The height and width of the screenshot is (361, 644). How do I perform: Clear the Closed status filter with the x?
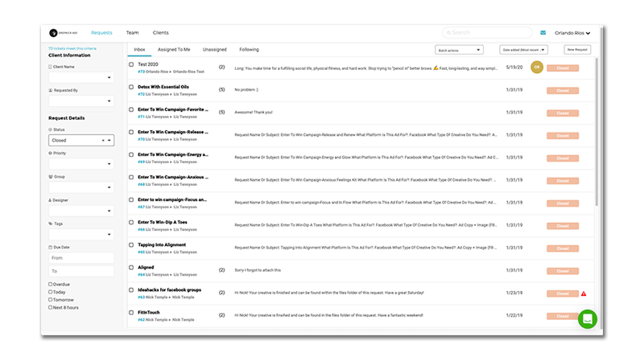click(103, 140)
